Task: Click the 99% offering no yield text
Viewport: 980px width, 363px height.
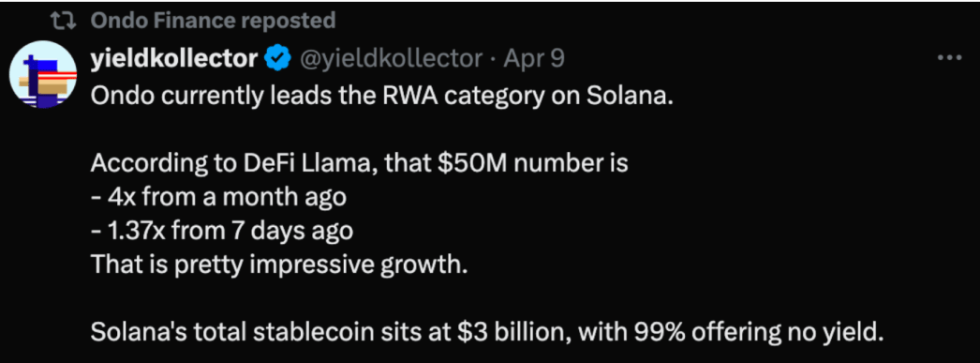Action: [x=759, y=332]
